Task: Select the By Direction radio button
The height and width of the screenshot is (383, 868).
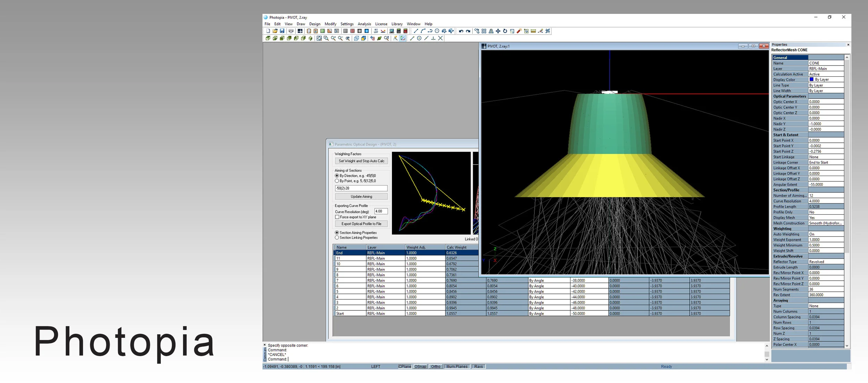Action: [x=337, y=176]
